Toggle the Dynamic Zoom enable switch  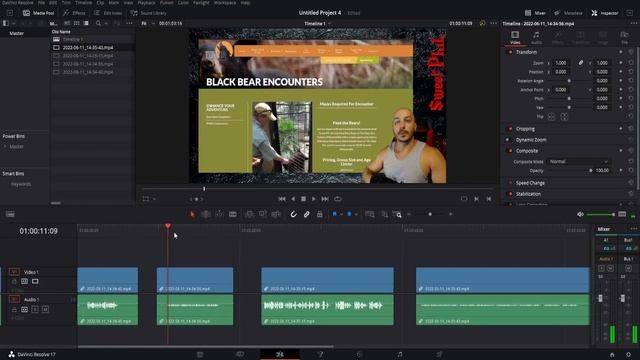coord(508,140)
